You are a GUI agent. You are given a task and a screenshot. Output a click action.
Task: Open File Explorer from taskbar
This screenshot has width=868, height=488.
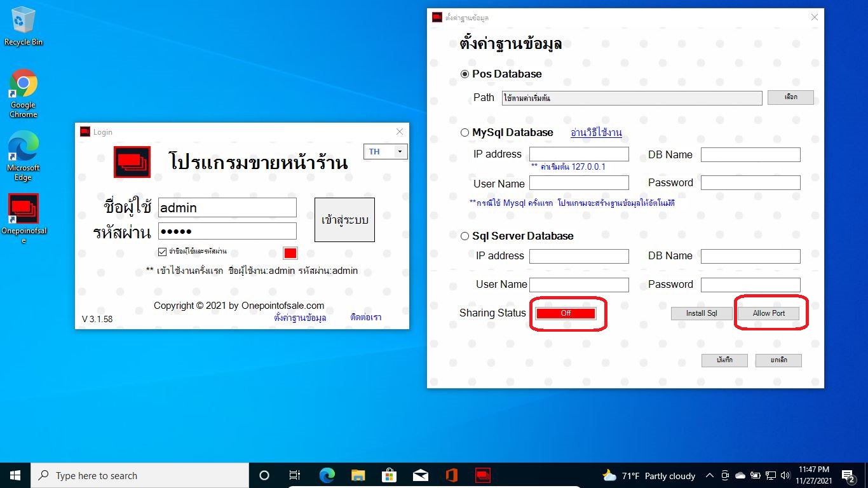[358, 475]
